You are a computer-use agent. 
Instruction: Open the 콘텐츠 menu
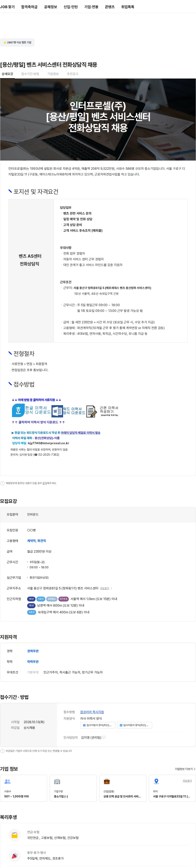pos(110,7)
